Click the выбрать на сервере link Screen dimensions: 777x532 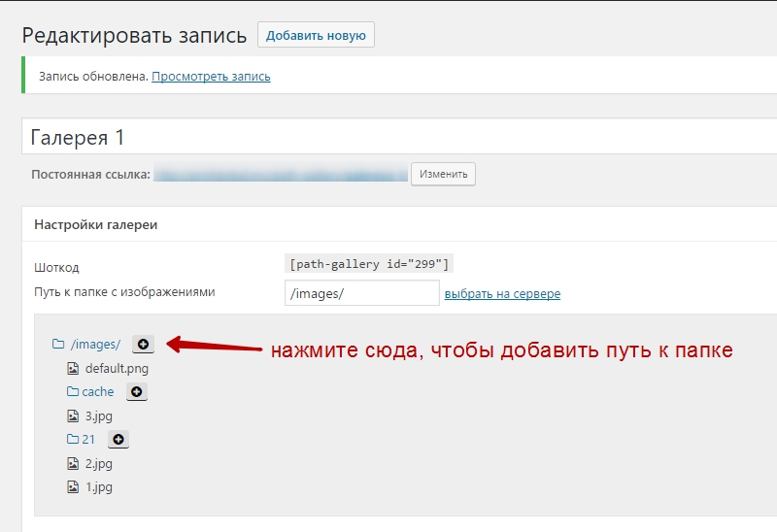click(502, 294)
